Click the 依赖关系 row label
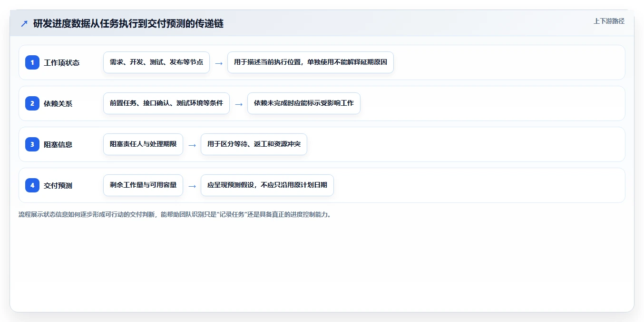The height and width of the screenshot is (322, 644). [x=58, y=104]
